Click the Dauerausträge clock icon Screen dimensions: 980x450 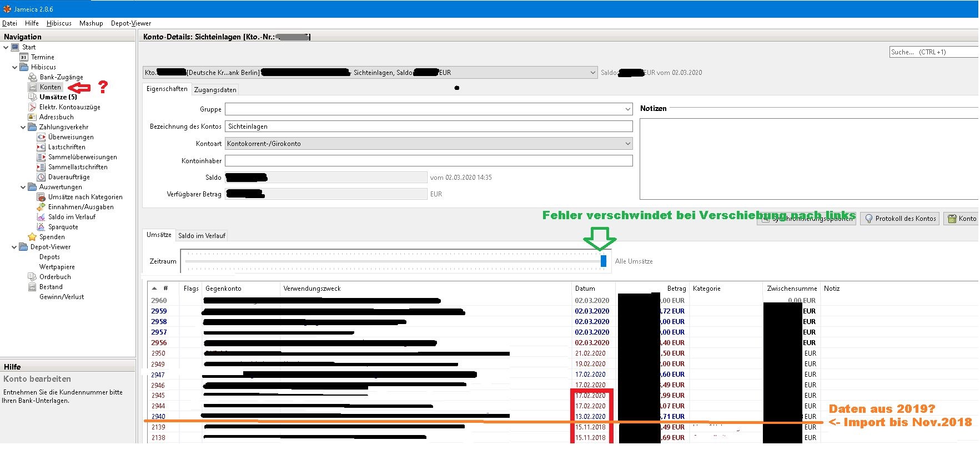41,177
